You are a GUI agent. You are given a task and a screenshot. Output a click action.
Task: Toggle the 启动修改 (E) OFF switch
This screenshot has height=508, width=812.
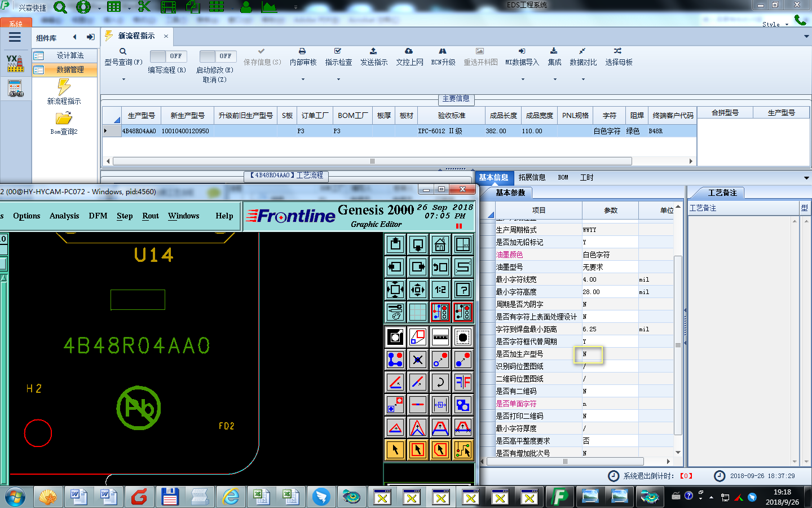coord(218,56)
